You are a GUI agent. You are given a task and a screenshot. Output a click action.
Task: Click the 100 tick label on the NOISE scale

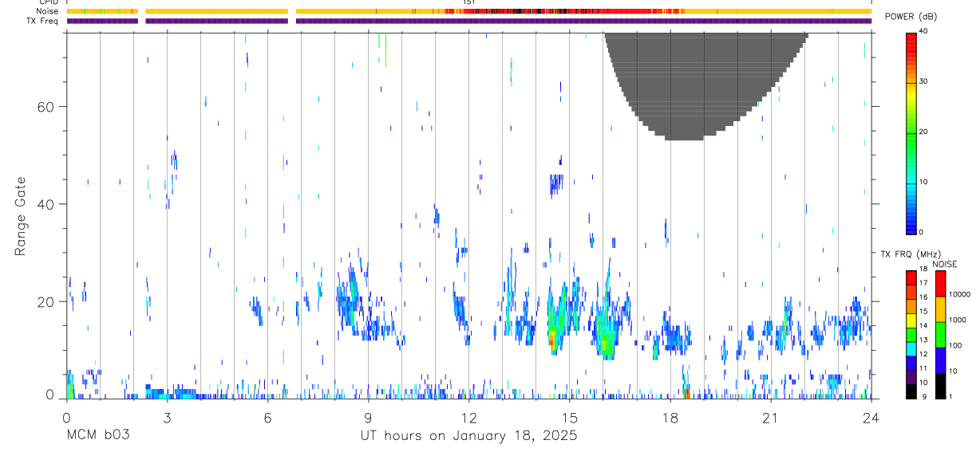tap(955, 345)
